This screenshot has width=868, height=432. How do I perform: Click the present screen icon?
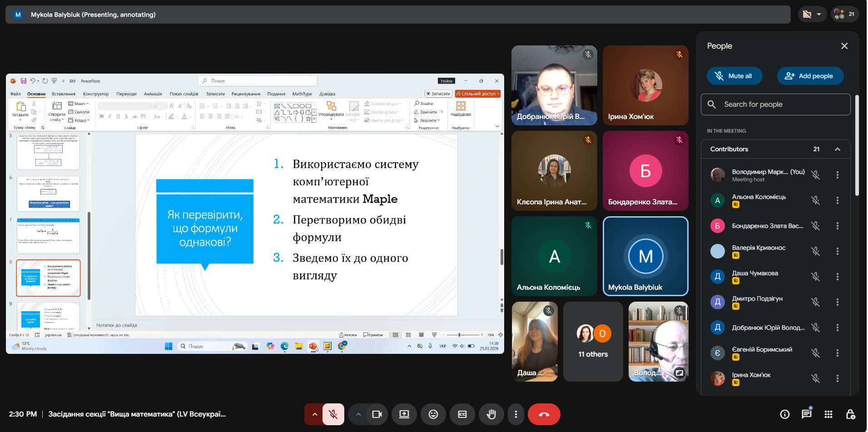404,414
